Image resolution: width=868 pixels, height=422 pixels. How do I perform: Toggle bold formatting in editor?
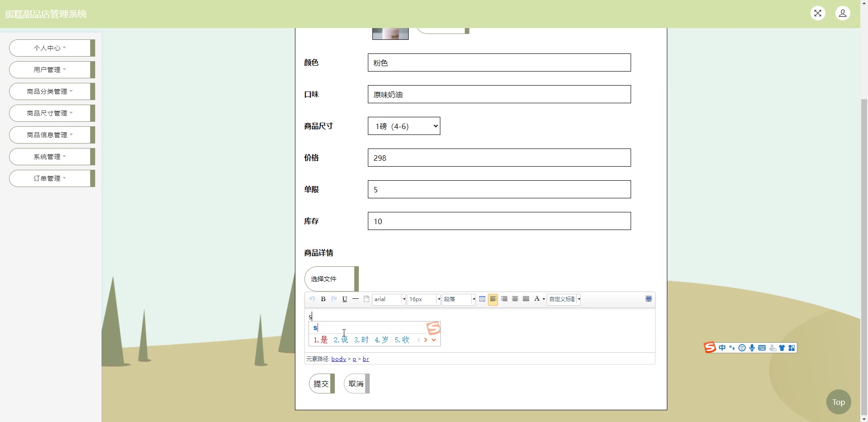(323, 299)
